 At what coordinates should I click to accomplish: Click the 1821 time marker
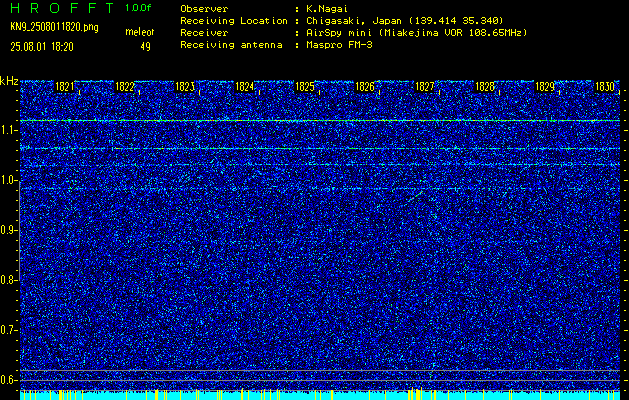tap(64, 87)
